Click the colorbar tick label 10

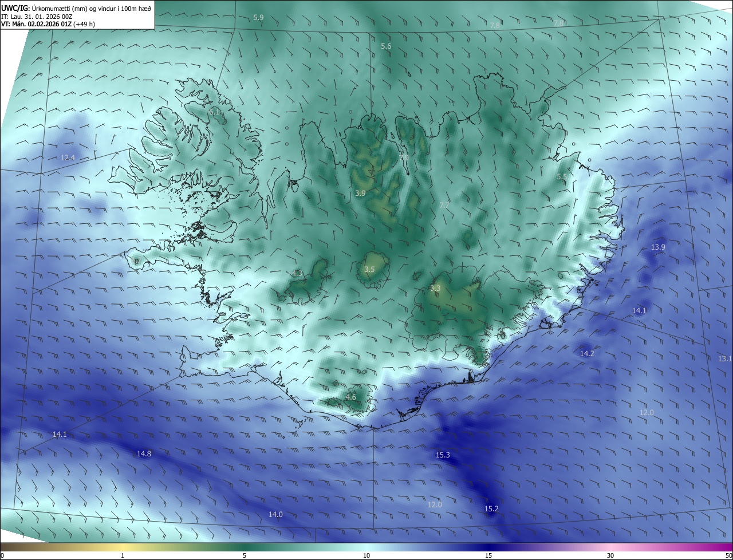pyautogui.click(x=366, y=555)
